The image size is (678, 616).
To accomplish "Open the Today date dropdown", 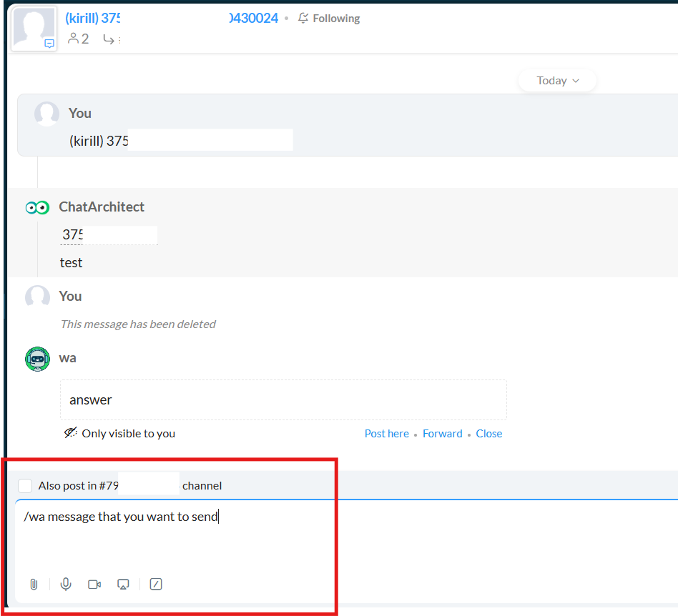I will [x=557, y=81].
